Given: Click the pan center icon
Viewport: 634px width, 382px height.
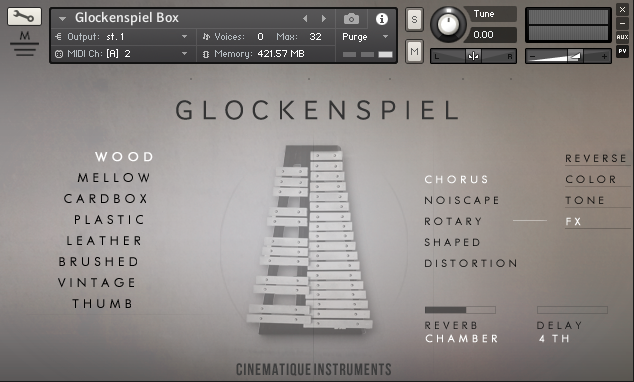Looking at the screenshot, I should pyautogui.click(x=473, y=56).
